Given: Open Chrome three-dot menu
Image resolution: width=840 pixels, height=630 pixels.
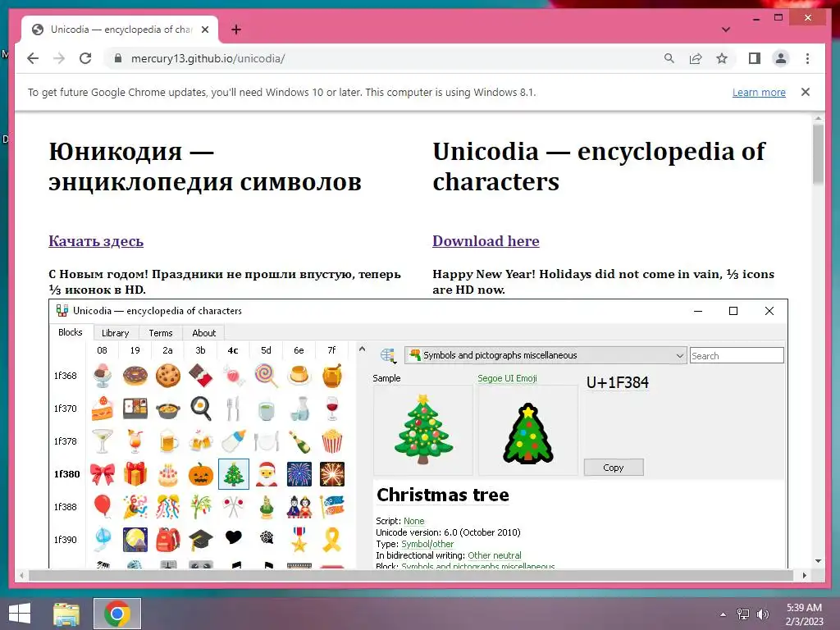Looking at the screenshot, I should point(807,58).
